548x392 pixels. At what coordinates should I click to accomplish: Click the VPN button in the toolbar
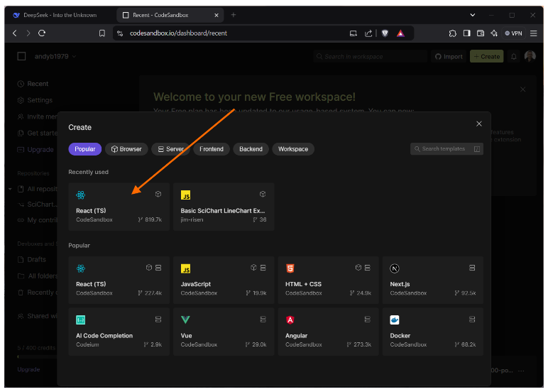513,33
